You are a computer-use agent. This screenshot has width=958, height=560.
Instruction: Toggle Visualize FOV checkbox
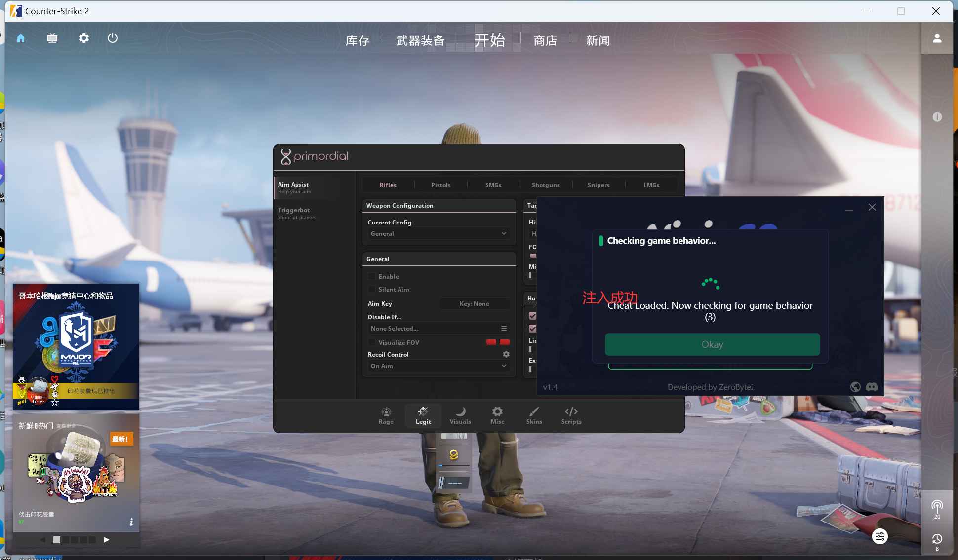click(x=371, y=342)
